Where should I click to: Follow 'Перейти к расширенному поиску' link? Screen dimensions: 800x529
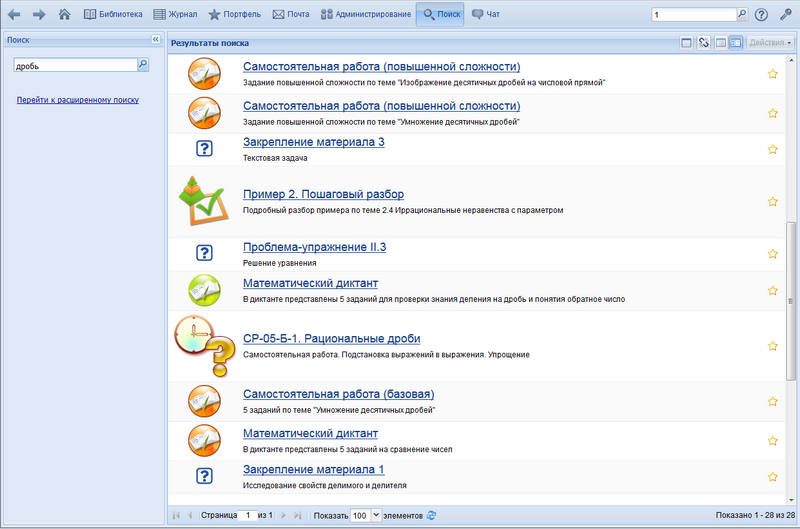pyautogui.click(x=78, y=100)
